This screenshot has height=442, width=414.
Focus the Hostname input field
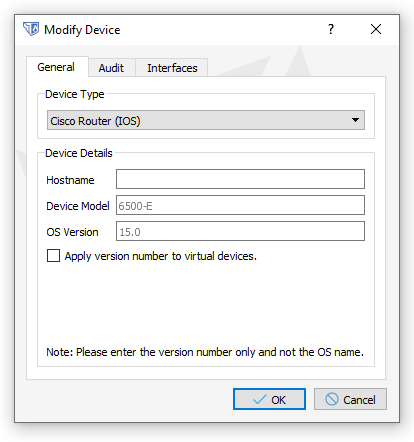coord(240,179)
